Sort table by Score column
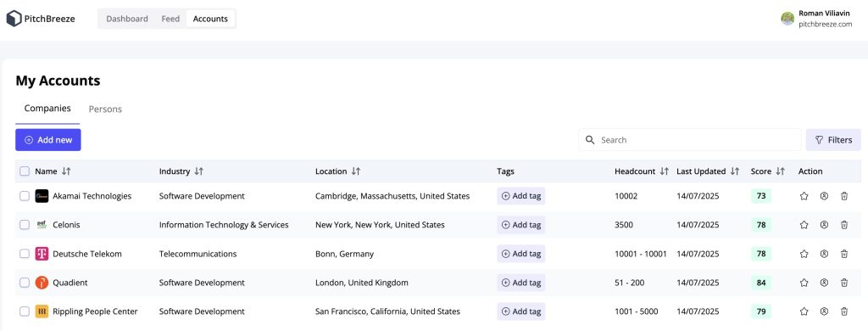868x331 pixels. tap(780, 171)
